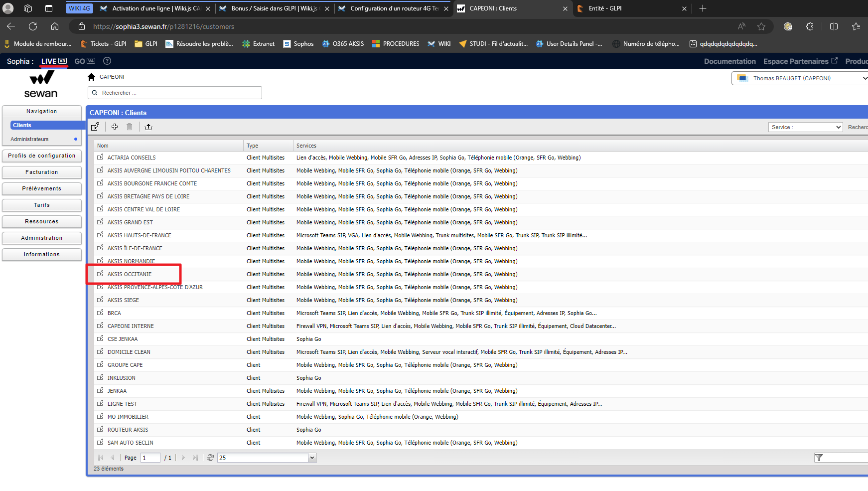Screen dimensions: 868x491
Task: Expand the Prélèvements sidebar section
Action: click(x=42, y=188)
